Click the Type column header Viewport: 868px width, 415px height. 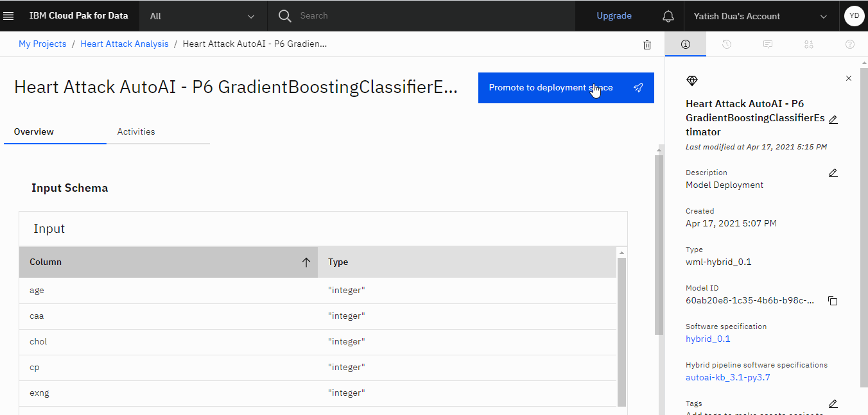(467, 262)
